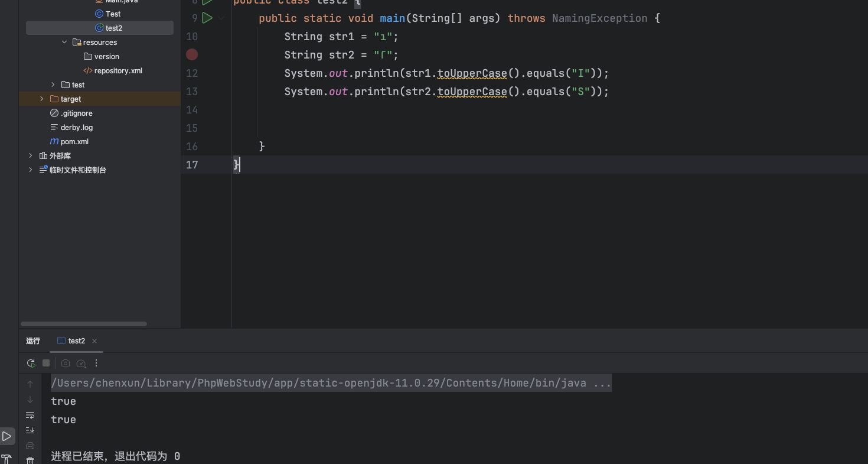Image resolution: width=868 pixels, height=464 pixels.
Task: Click the target folder icon
Action: click(54, 99)
